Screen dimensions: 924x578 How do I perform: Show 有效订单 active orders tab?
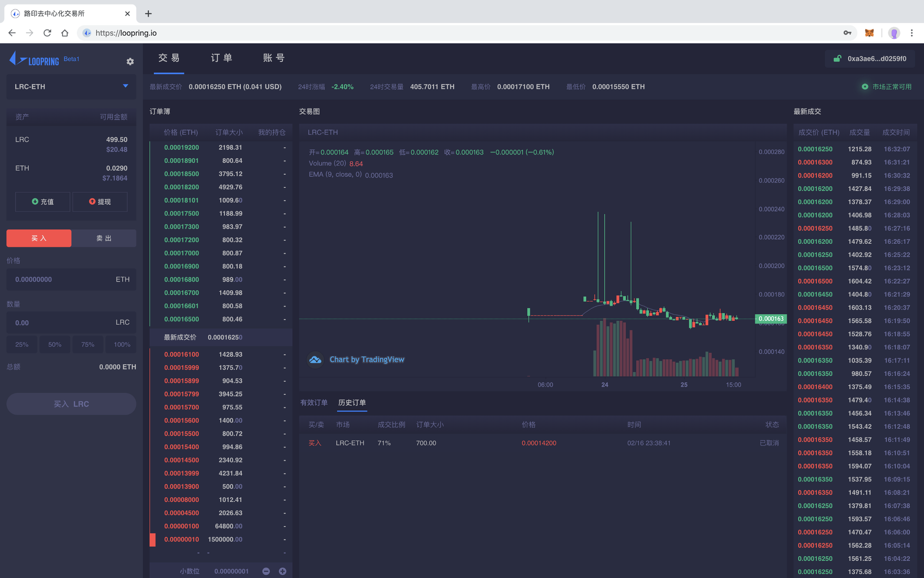tap(314, 403)
